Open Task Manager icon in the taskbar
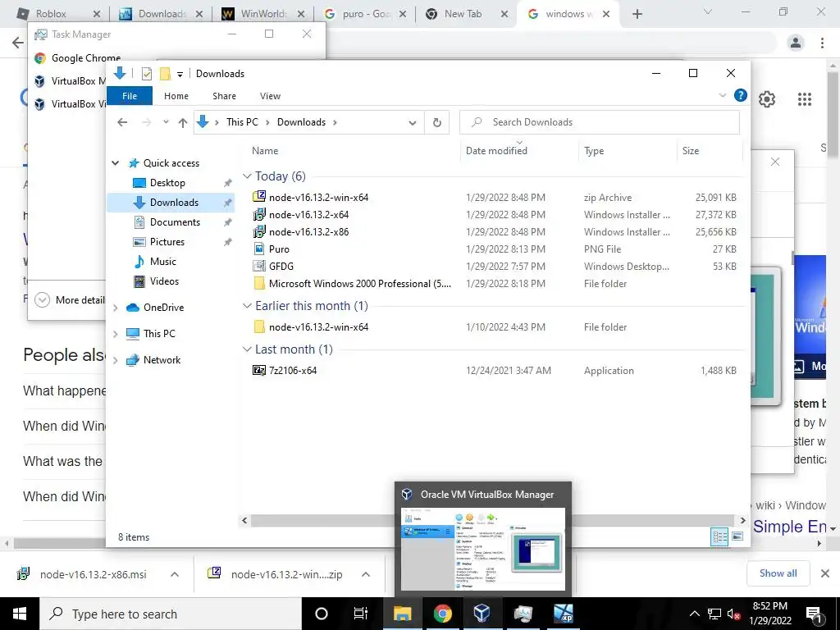The height and width of the screenshot is (630, 840). pos(523,614)
